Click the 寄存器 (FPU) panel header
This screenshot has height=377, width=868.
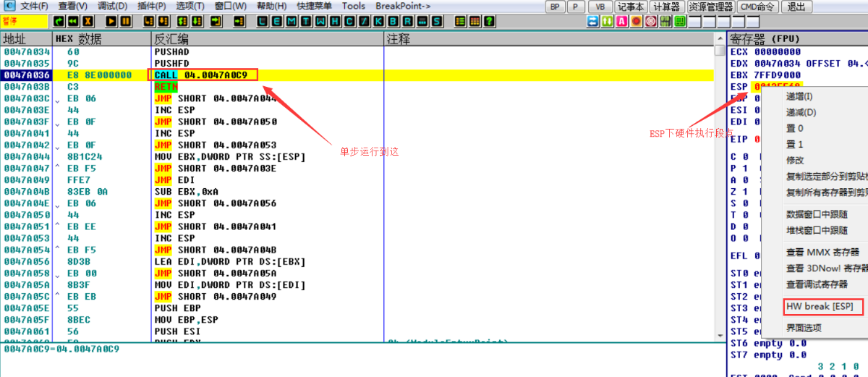click(x=797, y=38)
